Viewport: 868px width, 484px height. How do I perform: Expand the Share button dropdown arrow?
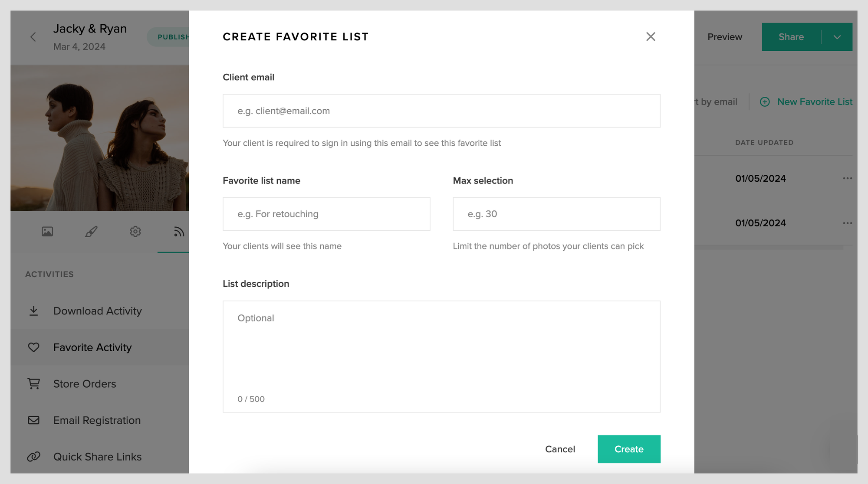click(x=837, y=37)
